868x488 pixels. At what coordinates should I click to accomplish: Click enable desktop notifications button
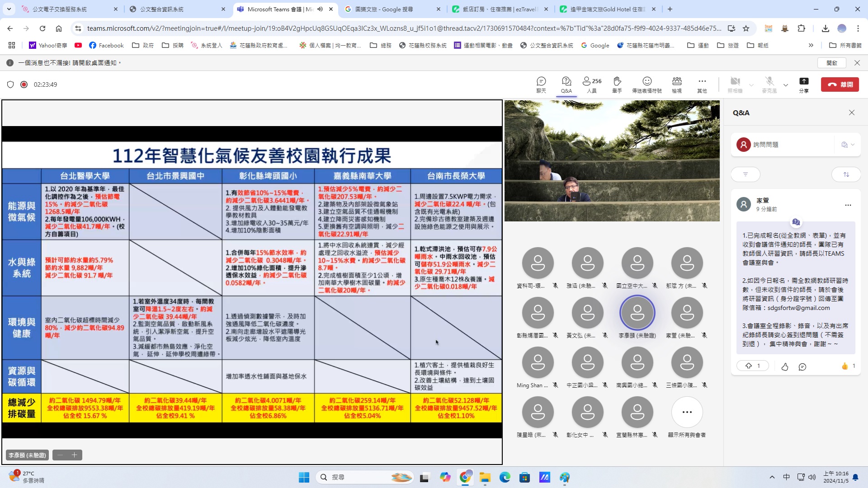click(832, 63)
